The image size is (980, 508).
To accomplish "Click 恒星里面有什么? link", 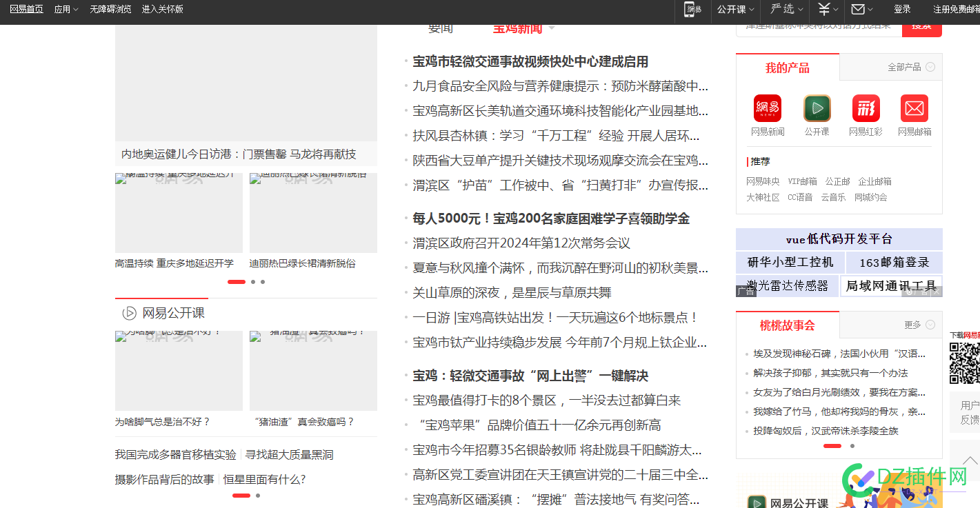I will [x=264, y=479].
